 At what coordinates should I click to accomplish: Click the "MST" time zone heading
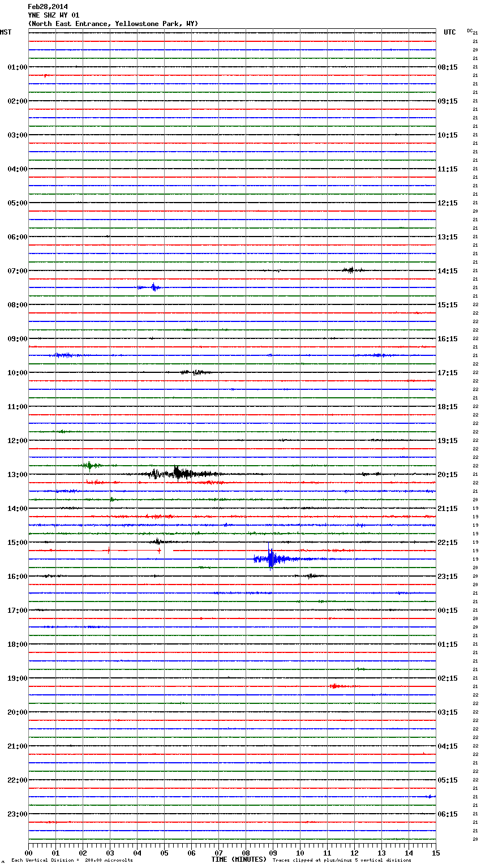tap(6, 32)
